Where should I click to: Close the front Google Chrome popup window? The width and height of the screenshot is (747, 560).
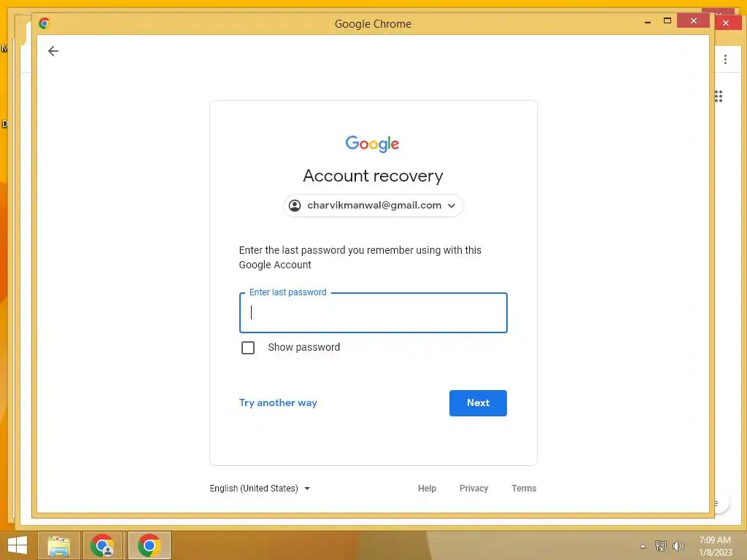pyautogui.click(x=693, y=20)
